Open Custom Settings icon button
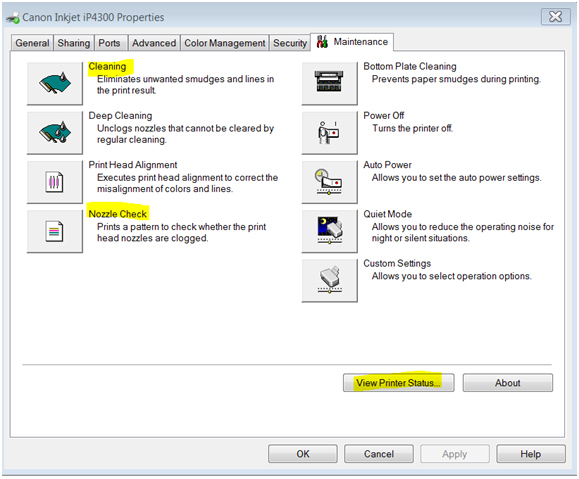The image size is (579, 479). [x=329, y=281]
